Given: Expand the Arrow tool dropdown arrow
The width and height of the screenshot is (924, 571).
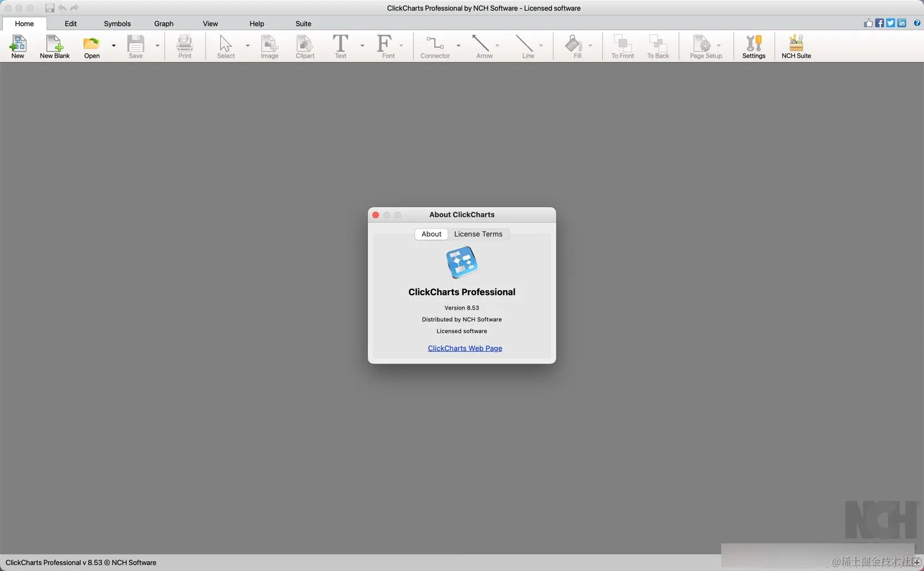Looking at the screenshot, I should point(497,45).
